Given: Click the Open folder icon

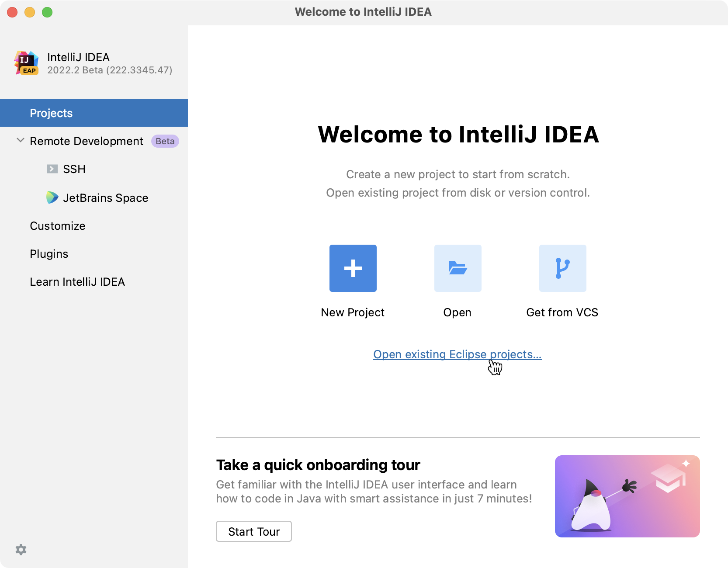Looking at the screenshot, I should [458, 268].
